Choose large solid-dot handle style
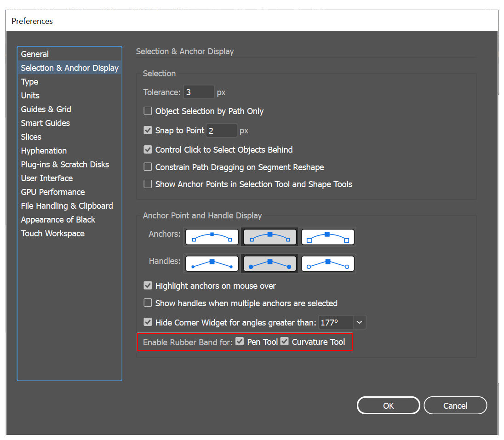Image resolution: width=504 pixels, height=440 pixels. pyautogui.click(x=269, y=264)
